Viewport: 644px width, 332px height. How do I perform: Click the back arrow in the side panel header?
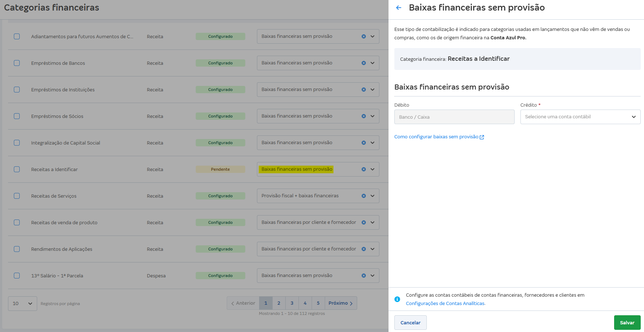pos(398,7)
